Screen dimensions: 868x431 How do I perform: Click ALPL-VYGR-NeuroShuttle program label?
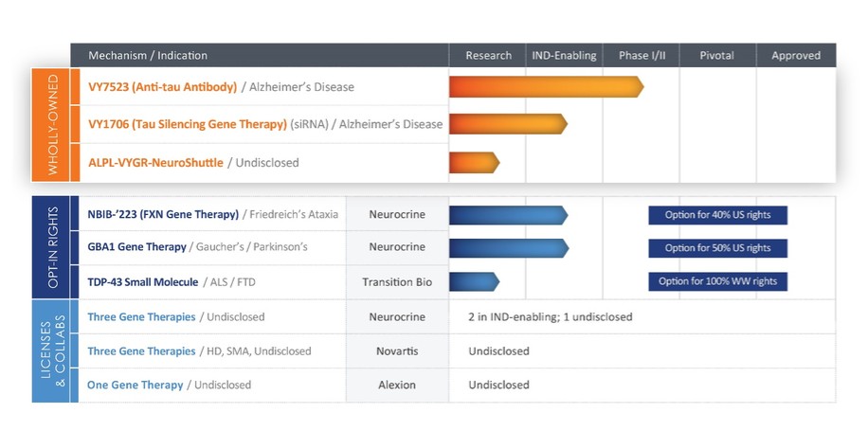pyautogui.click(x=156, y=162)
